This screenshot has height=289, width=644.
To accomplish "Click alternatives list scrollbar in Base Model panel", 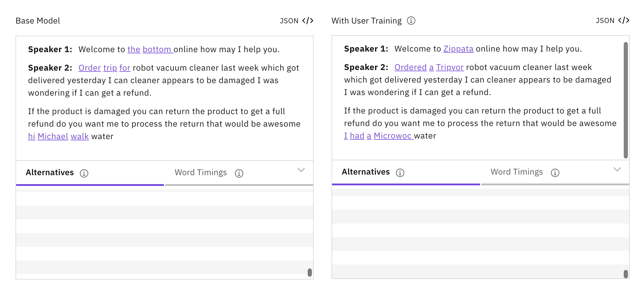I will pos(310,273).
